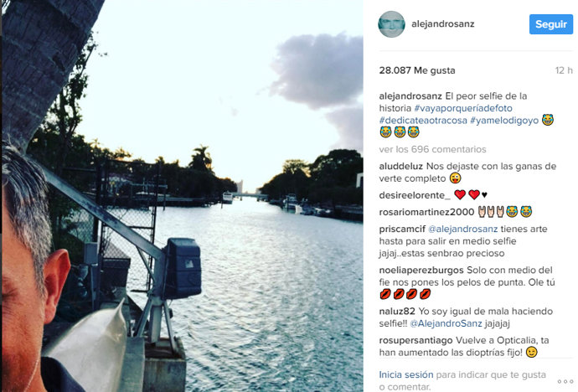Open hashtag #yamelodigoyo
Screen dimensions: 578x392
click(x=504, y=120)
